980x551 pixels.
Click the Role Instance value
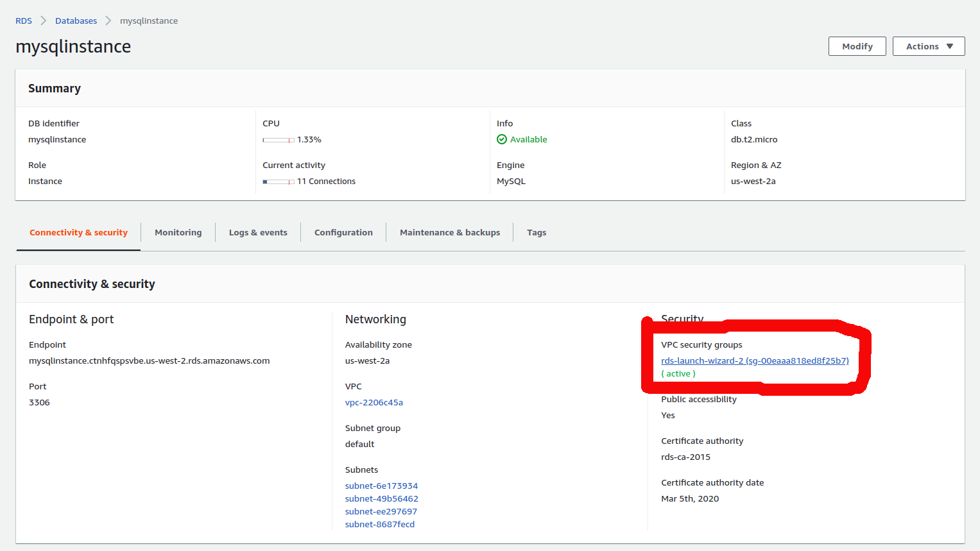tap(45, 181)
